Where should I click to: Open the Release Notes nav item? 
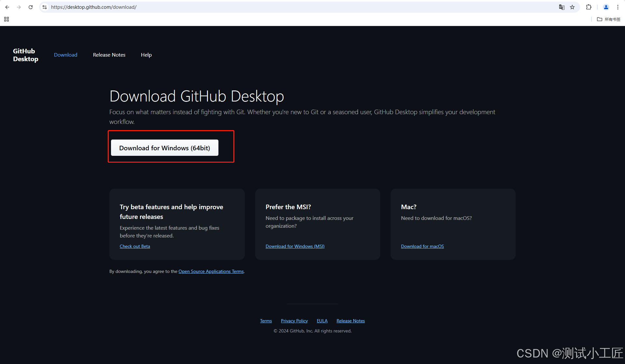(109, 55)
